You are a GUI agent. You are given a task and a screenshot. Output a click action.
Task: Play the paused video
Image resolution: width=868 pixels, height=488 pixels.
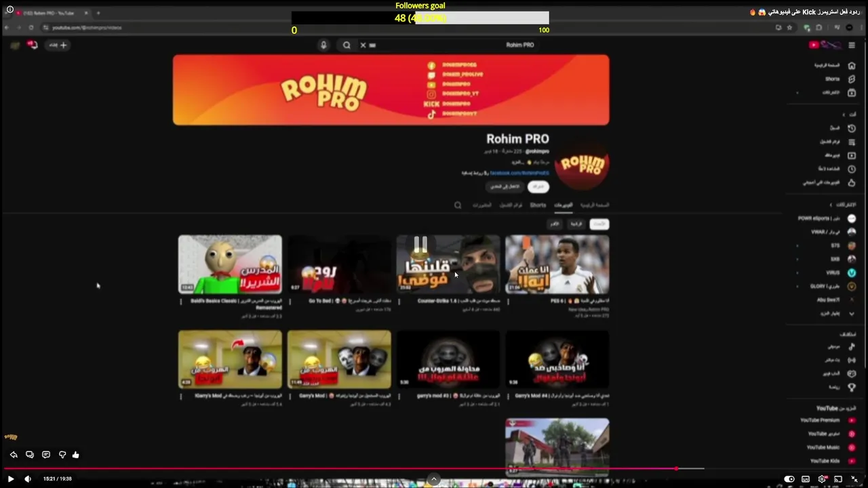pos(10,479)
